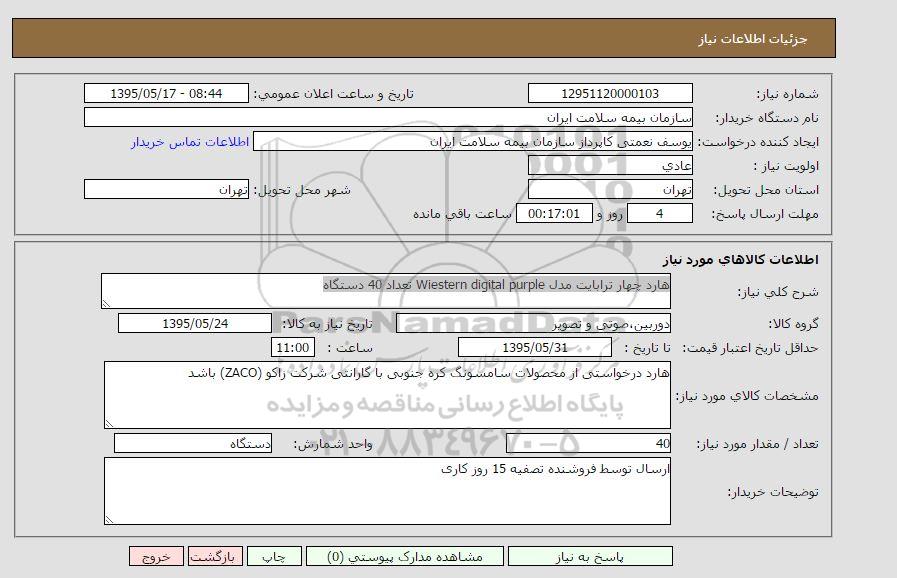Image resolution: width=897 pixels, height=578 pixels.
Task: Click the تاریخ نیاز به کالا label
Action: pos(327,324)
